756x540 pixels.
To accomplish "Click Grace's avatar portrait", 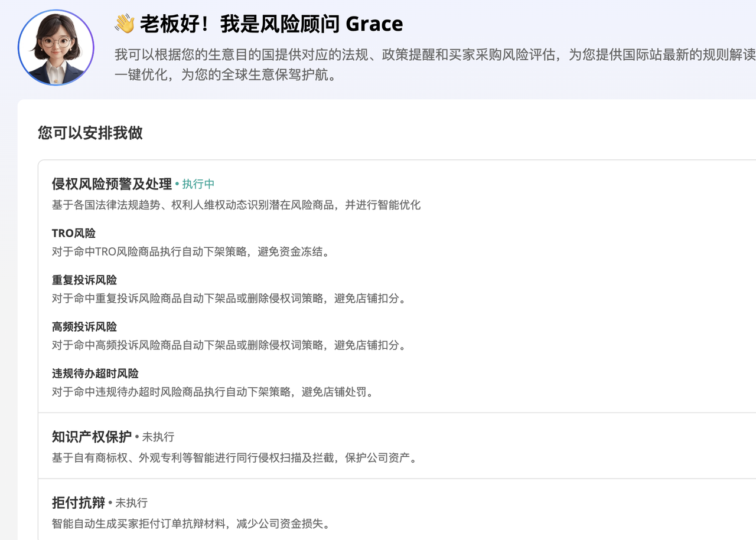I will [x=56, y=48].
